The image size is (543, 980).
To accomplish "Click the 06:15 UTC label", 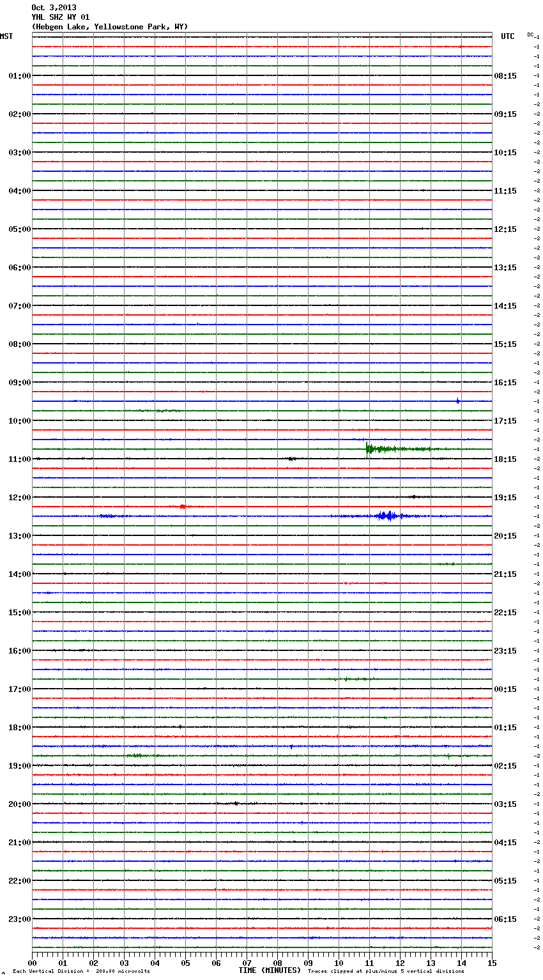I will (505, 919).
